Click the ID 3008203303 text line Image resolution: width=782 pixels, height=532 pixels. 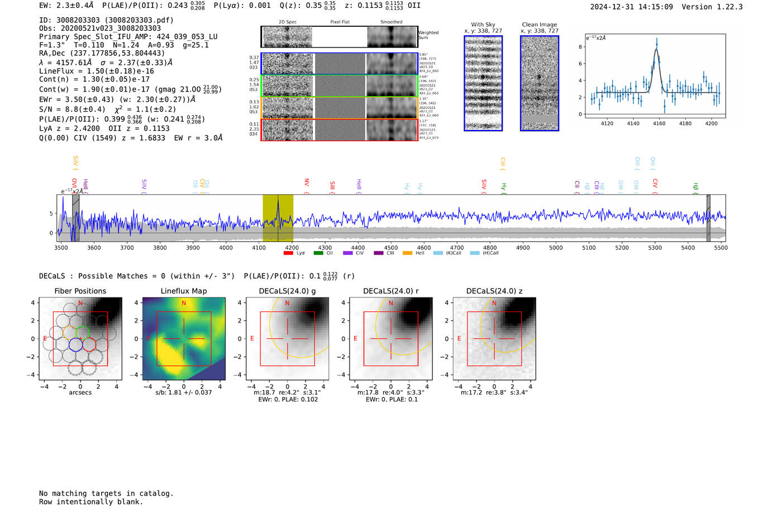(x=106, y=20)
